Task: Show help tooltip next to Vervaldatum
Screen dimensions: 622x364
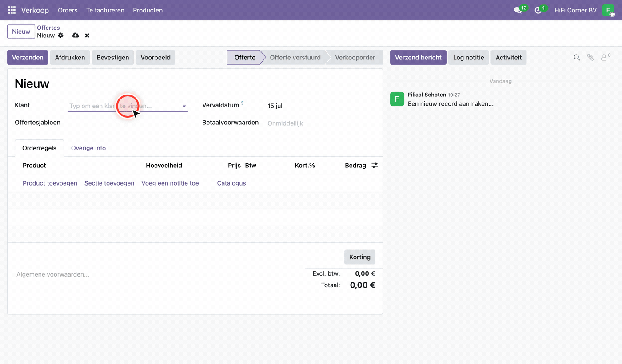Action: tap(242, 103)
